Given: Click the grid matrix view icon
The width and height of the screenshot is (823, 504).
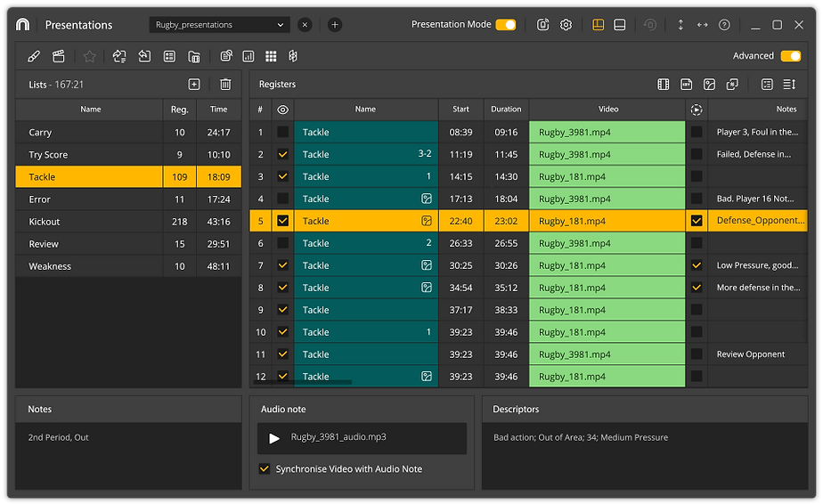Looking at the screenshot, I should [x=271, y=56].
